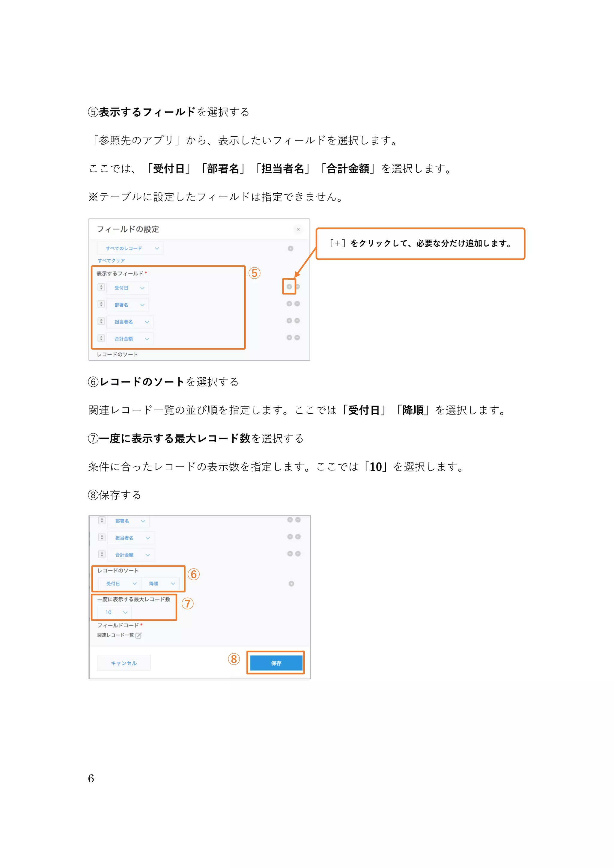The width and height of the screenshot is (614, 868).
Task: Click the 表示するフィールド label in the dialog
Action: pyautogui.click(x=120, y=273)
